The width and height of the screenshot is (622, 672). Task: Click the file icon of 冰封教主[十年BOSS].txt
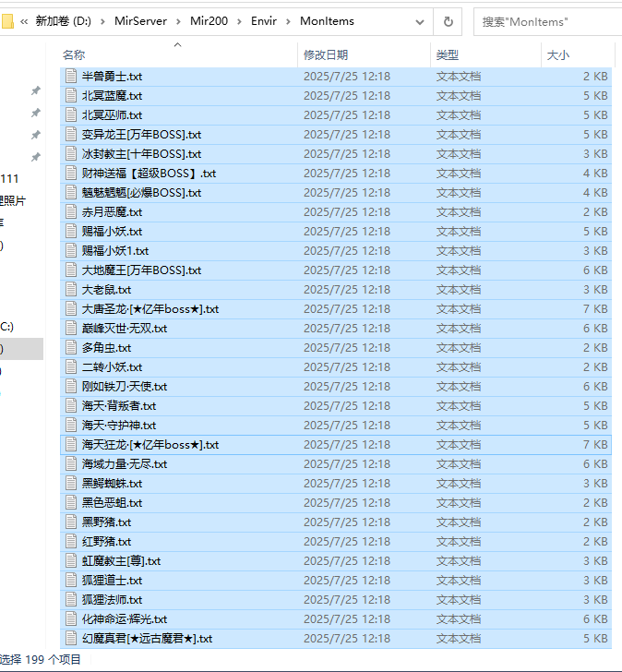[71, 154]
